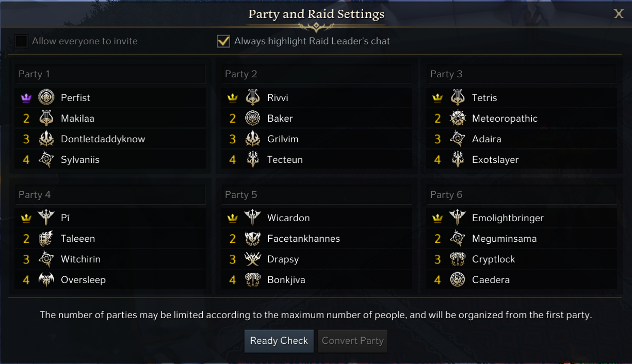
Task: Click Facetankhannes' class icon
Action: coord(253,239)
